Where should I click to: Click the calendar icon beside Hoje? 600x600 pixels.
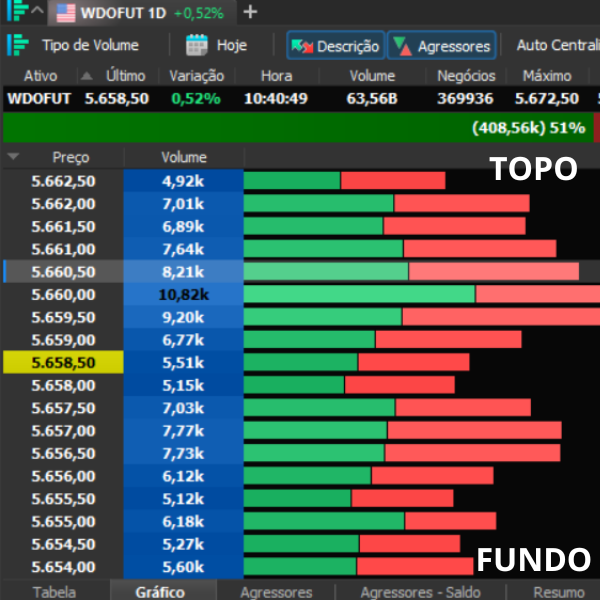(x=197, y=45)
